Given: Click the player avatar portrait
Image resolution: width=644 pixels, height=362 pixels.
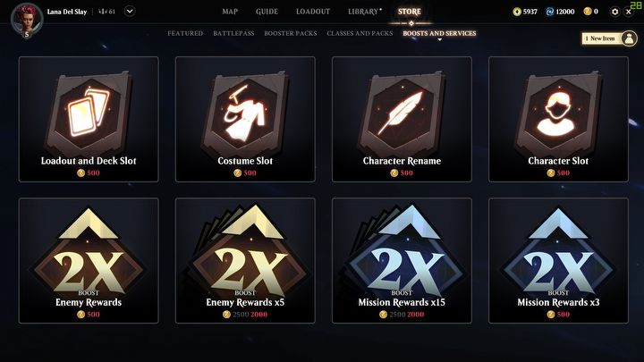Looking at the screenshot, I should pos(27,19).
